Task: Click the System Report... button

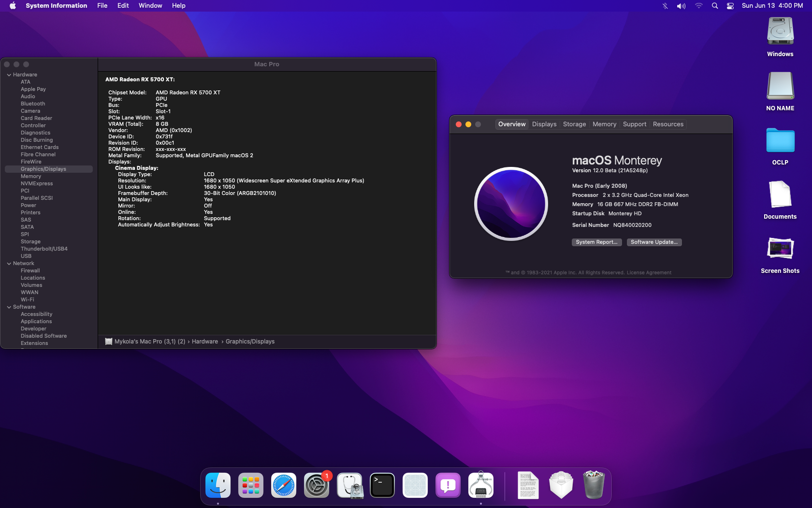Action: 596,242
